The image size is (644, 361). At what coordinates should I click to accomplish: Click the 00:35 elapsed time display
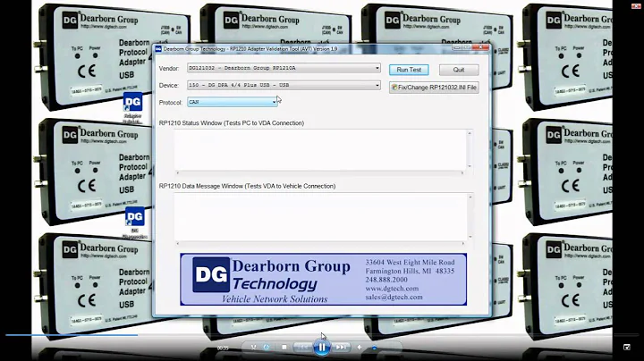223,348
